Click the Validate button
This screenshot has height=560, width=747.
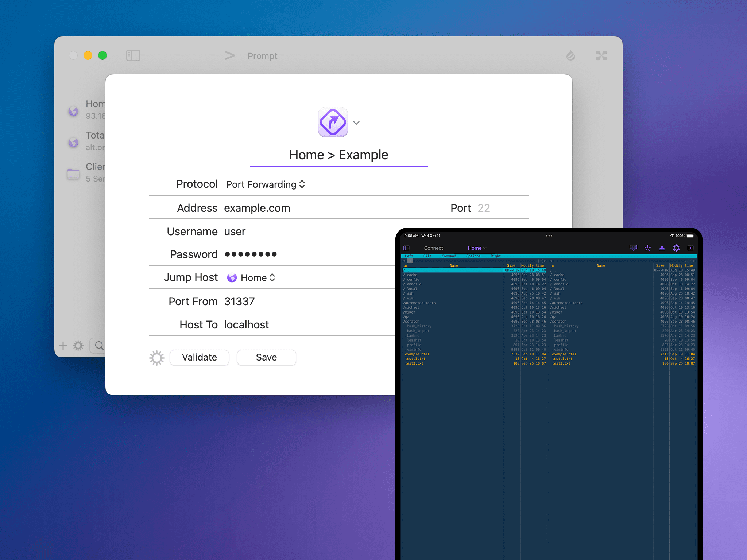pyautogui.click(x=200, y=358)
